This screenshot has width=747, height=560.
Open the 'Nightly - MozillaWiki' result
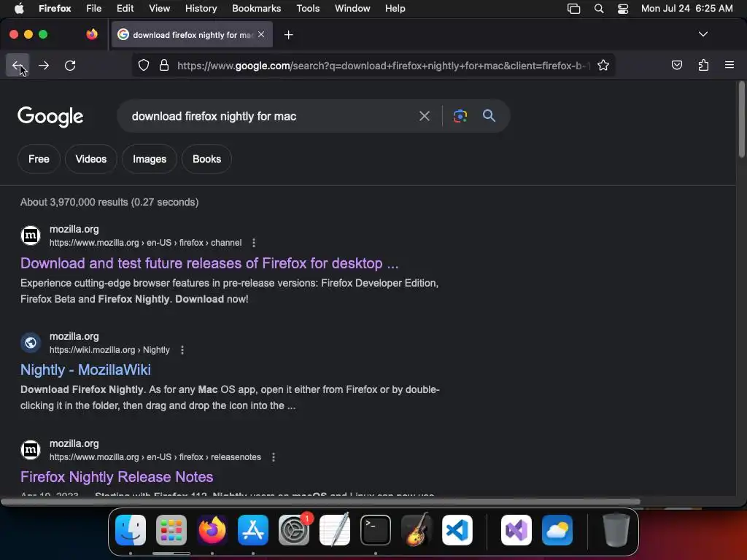tap(86, 370)
